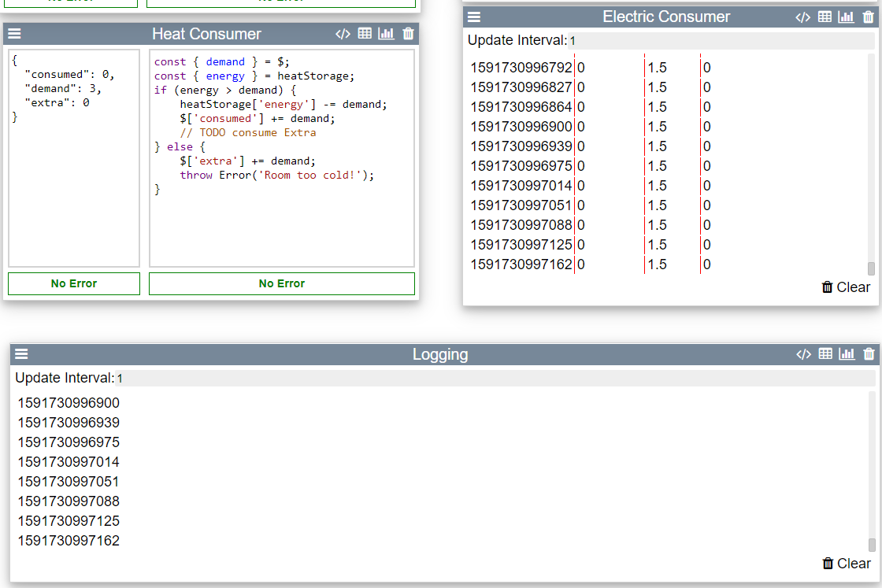Delete the Heat Consumer panel
This screenshot has height=588, width=882.
pyautogui.click(x=408, y=34)
